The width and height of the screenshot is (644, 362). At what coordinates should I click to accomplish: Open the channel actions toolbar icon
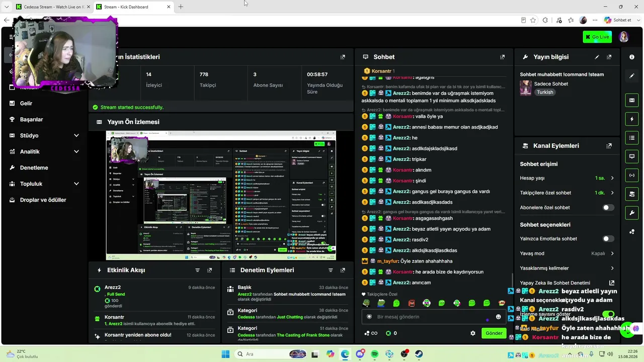click(x=632, y=194)
